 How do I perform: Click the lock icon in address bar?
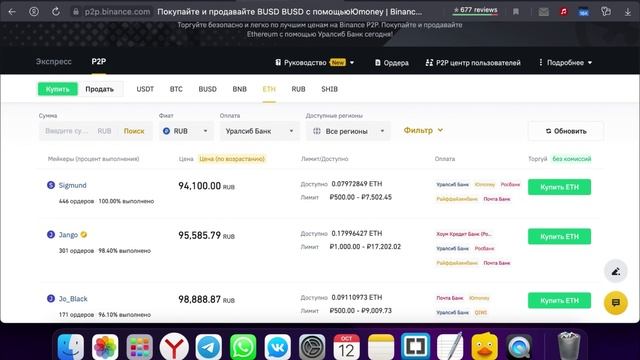(x=76, y=12)
